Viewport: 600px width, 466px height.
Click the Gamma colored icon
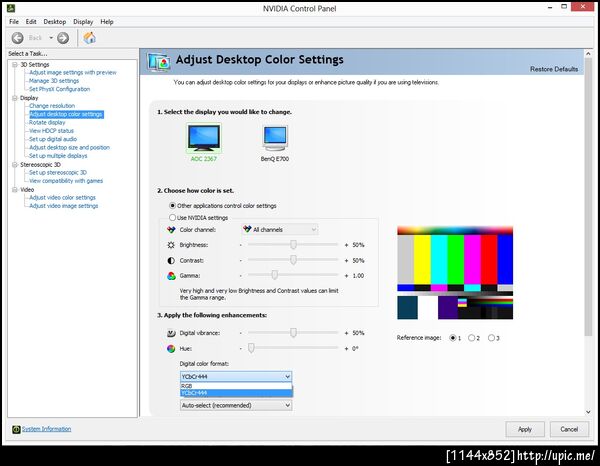(171, 275)
